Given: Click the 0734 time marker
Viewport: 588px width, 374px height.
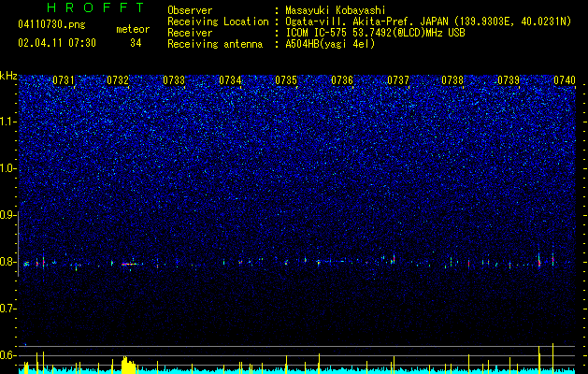Looking at the screenshot, I should click(x=230, y=79).
